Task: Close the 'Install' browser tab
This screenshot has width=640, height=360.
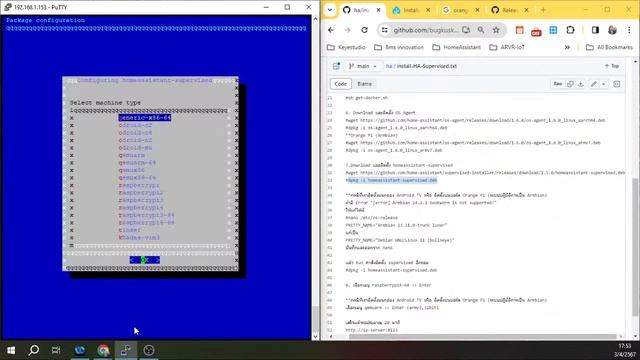Action: 428,10
